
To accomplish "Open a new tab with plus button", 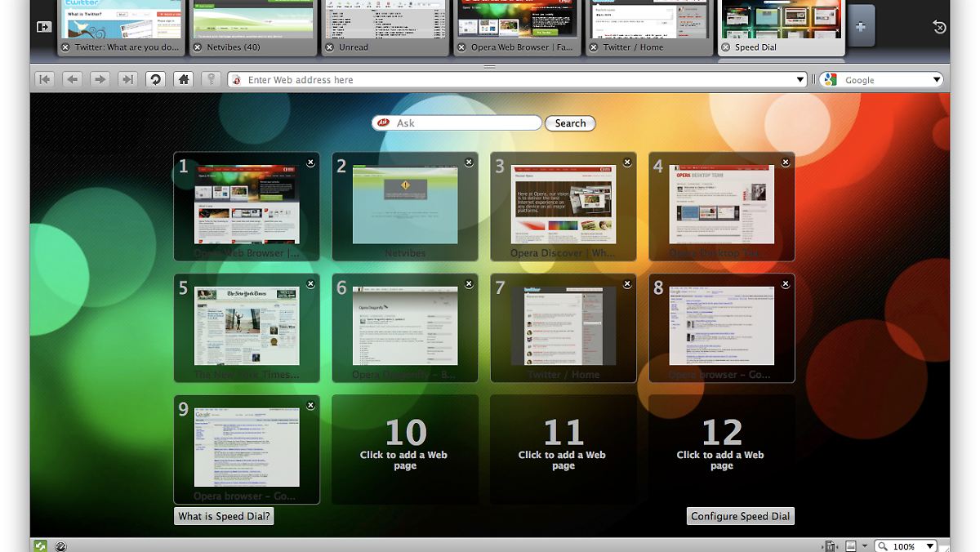I will 860,26.
